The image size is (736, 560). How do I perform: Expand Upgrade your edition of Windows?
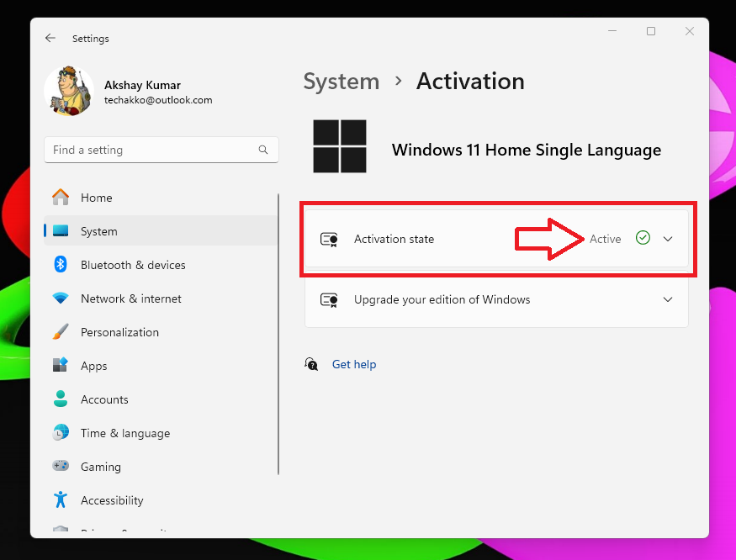(x=668, y=300)
